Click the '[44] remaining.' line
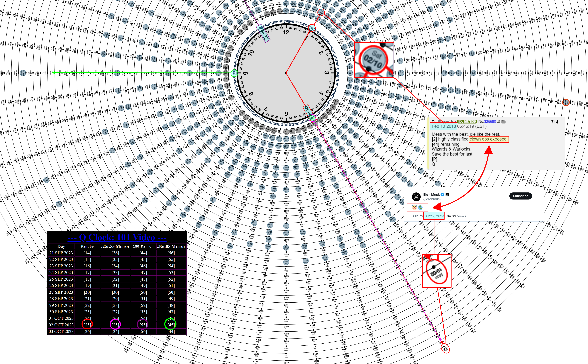This screenshot has height=364, width=588. click(x=446, y=144)
